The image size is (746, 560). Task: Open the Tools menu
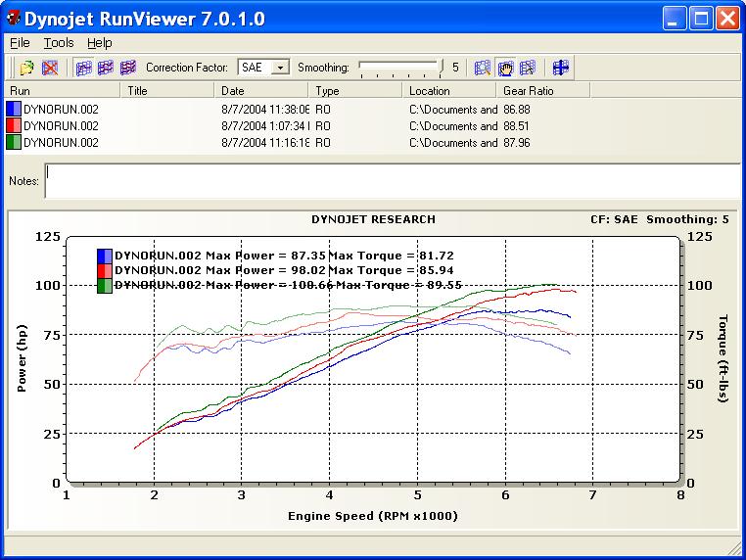(59, 43)
